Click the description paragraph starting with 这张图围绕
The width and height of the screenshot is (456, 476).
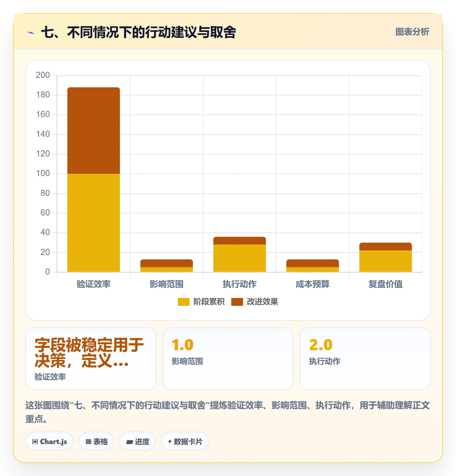[x=228, y=412]
